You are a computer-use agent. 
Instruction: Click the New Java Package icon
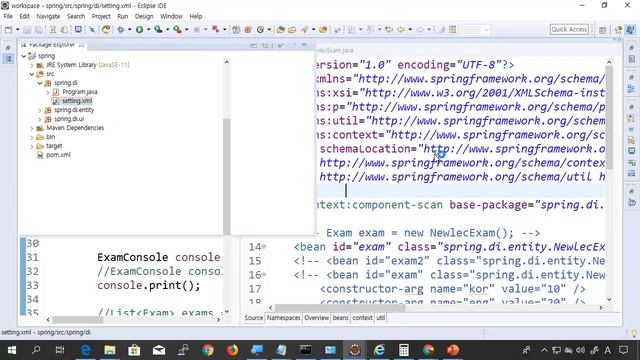(x=248, y=29)
